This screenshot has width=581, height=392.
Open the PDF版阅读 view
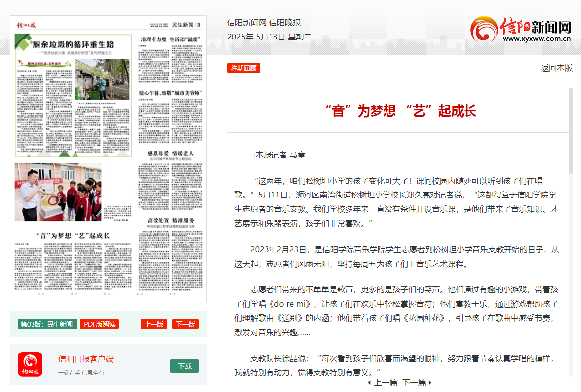[x=99, y=324]
